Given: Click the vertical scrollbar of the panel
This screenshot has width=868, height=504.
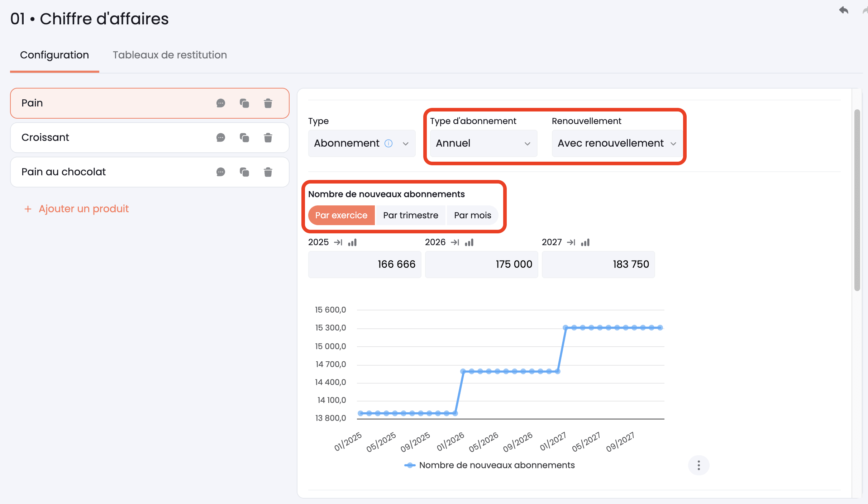Looking at the screenshot, I should 857,200.
